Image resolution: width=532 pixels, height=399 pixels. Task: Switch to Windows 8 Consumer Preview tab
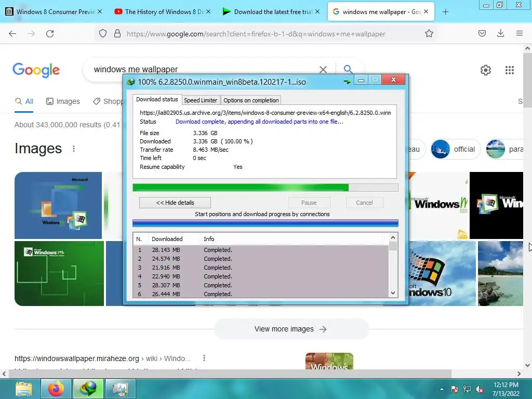tap(54, 12)
